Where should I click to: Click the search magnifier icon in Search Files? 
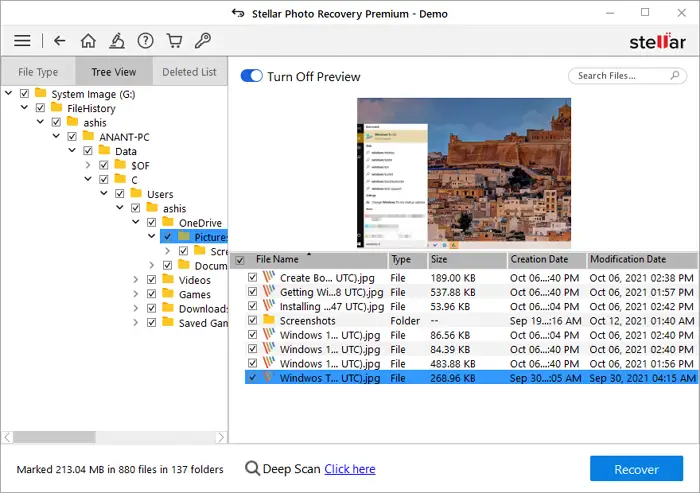(675, 75)
